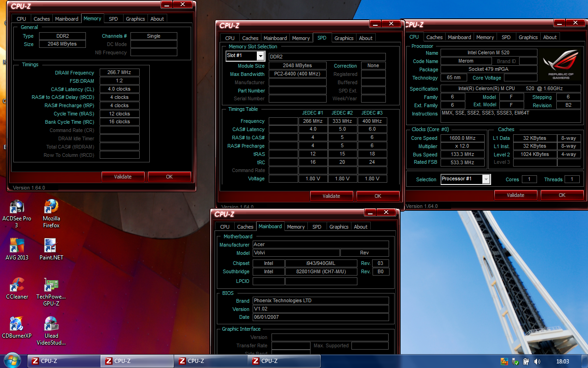Open Graphics tab in Memory window

point(136,19)
